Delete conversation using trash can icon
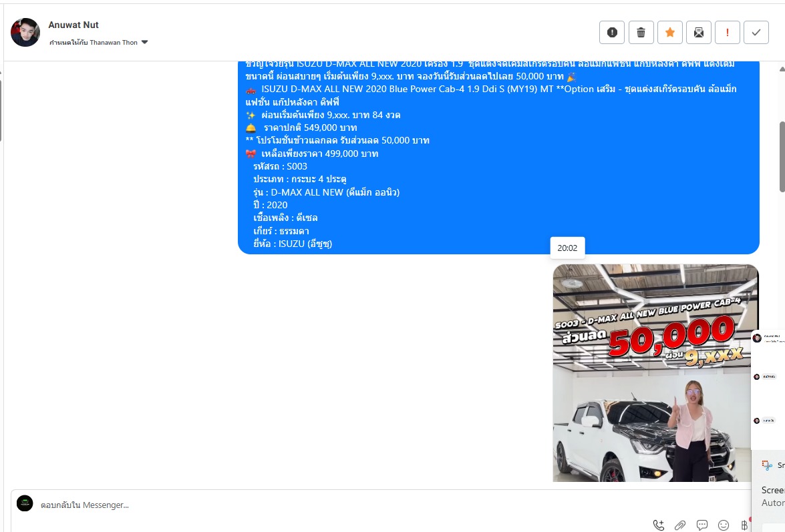This screenshot has width=785, height=532. tap(641, 33)
